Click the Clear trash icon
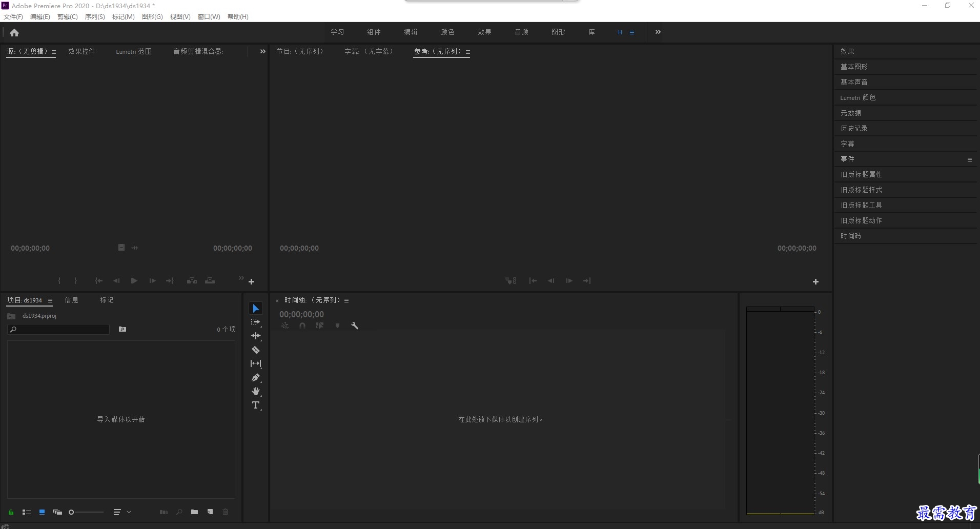Screen dimensions: 980x529 pyautogui.click(x=225, y=512)
